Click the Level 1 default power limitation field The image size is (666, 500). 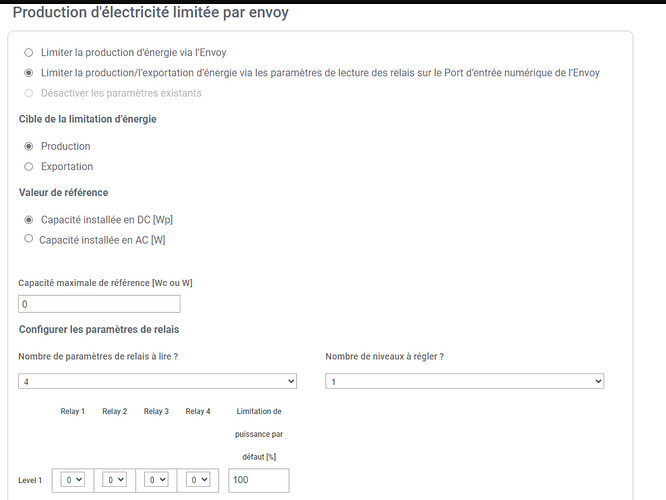click(259, 480)
